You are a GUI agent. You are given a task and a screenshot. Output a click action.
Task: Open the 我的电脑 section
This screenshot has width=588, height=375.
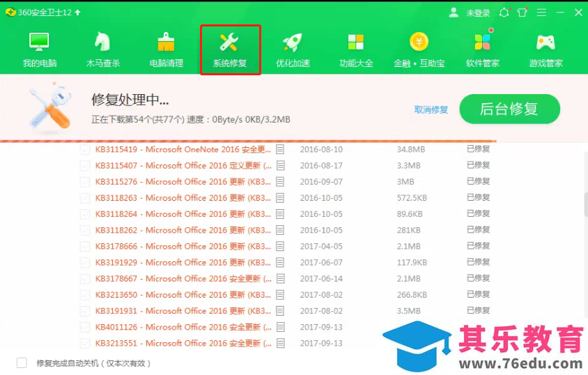coord(40,50)
